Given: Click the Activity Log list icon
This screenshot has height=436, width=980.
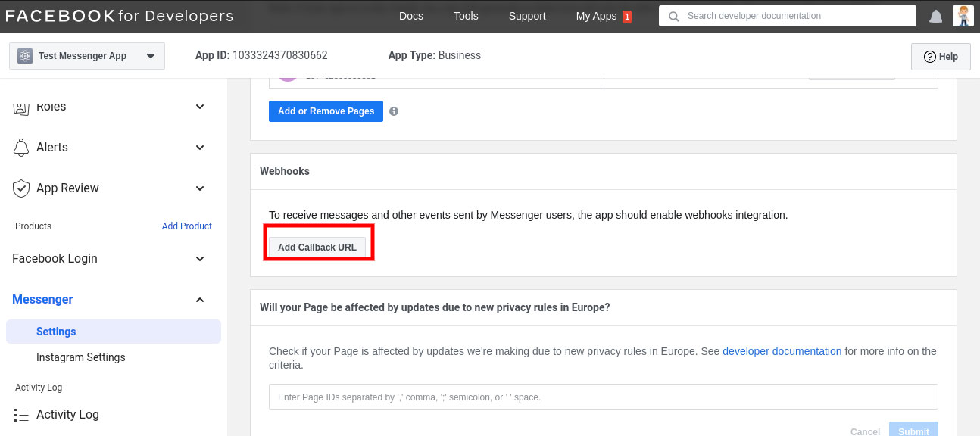Looking at the screenshot, I should click(21, 415).
